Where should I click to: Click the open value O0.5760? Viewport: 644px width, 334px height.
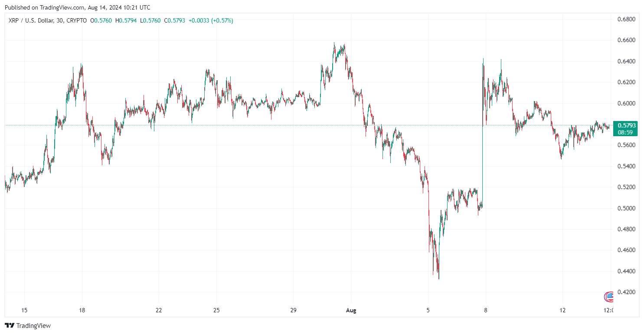101,20
